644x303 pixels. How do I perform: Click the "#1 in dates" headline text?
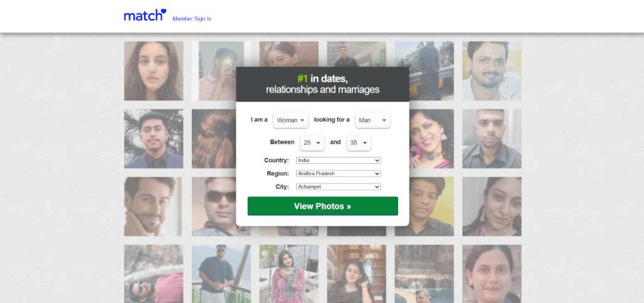(323, 79)
